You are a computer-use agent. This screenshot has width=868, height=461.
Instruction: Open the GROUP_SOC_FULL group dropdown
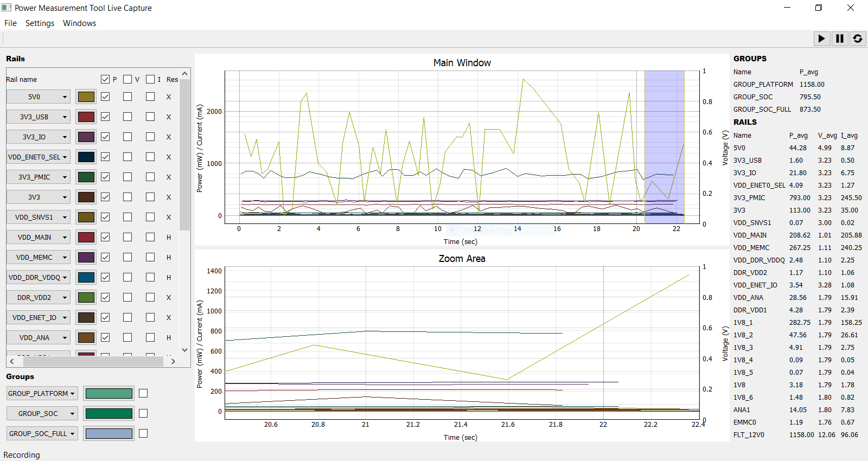42,433
